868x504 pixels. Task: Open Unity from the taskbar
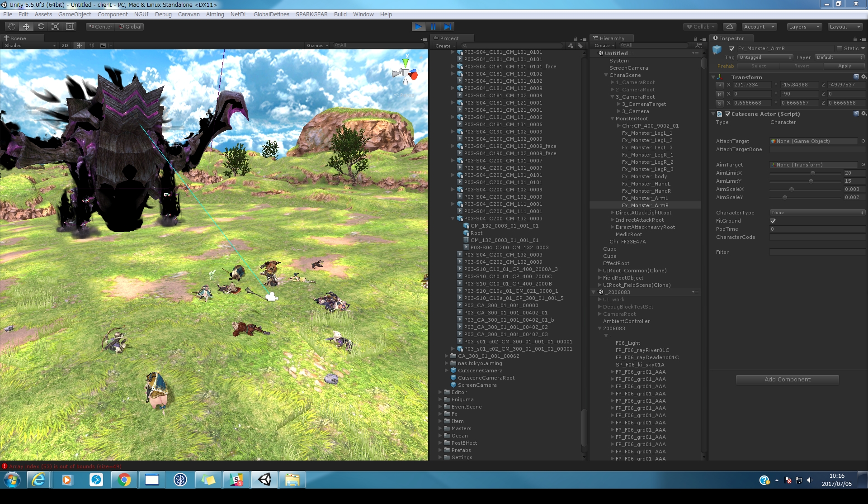(x=264, y=480)
